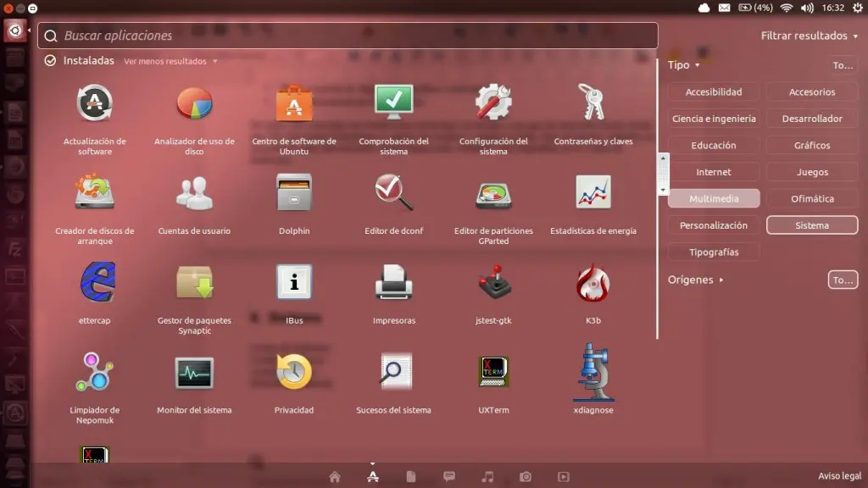This screenshot has height=488, width=868.
Task: Collapse the Tipo filter section
Action: pyautogui.click(x=684, y=64)
